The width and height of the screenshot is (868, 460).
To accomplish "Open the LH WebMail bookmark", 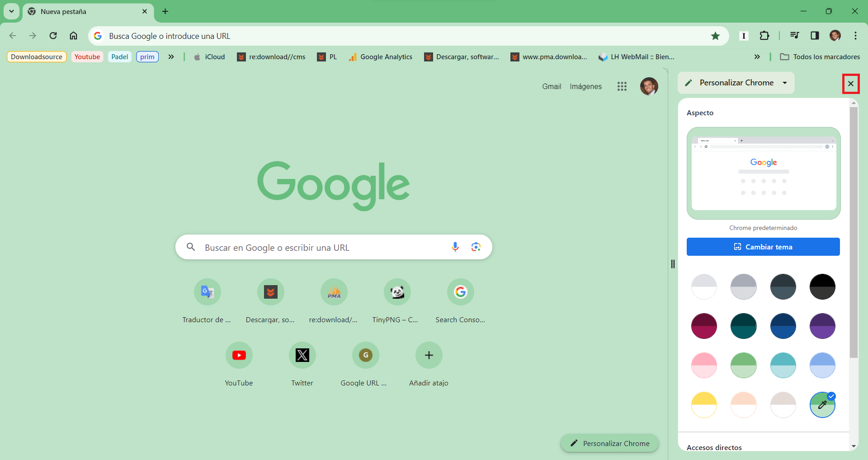I will (x=636, y=56).
